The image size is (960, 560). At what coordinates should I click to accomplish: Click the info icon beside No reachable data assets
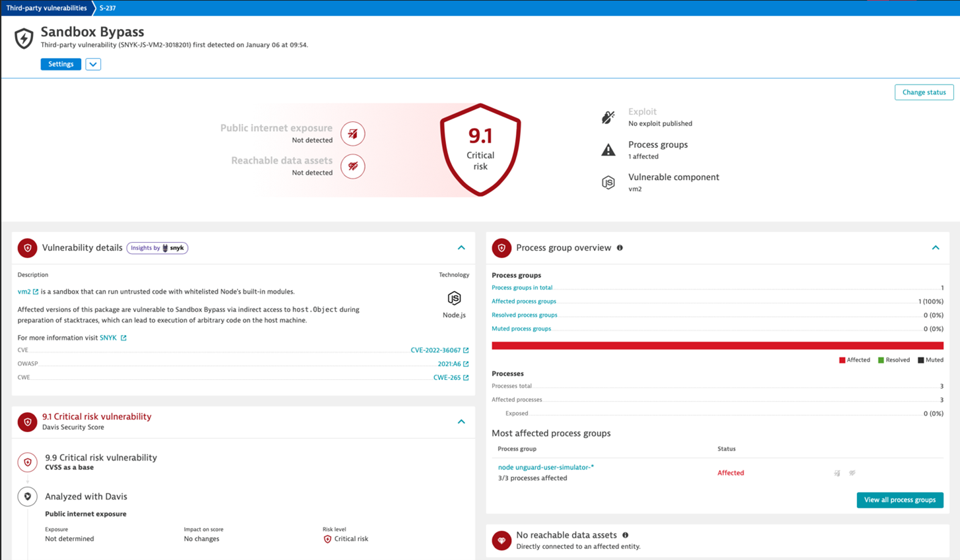[x=625, y=535]
